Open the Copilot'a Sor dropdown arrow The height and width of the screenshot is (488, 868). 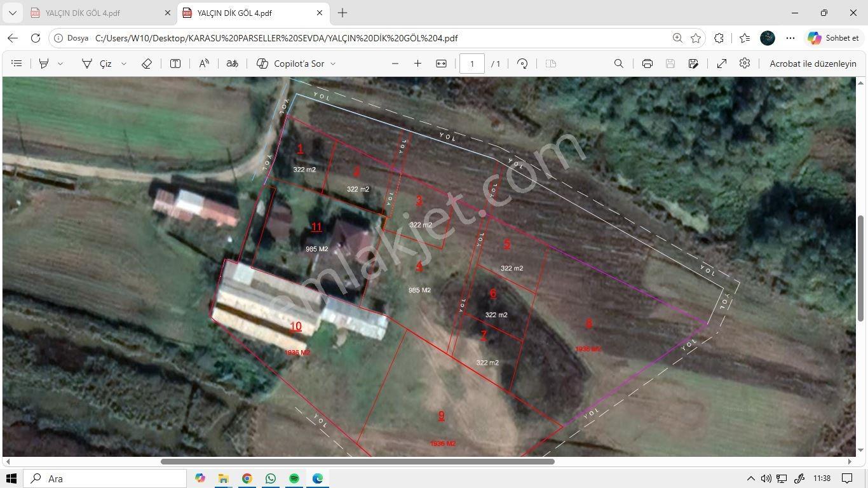pyautogui.click(x=333, y=64)
